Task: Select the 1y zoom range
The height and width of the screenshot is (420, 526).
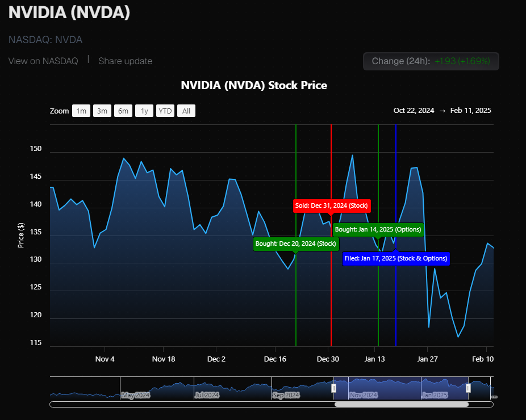Action: [144, 111]
